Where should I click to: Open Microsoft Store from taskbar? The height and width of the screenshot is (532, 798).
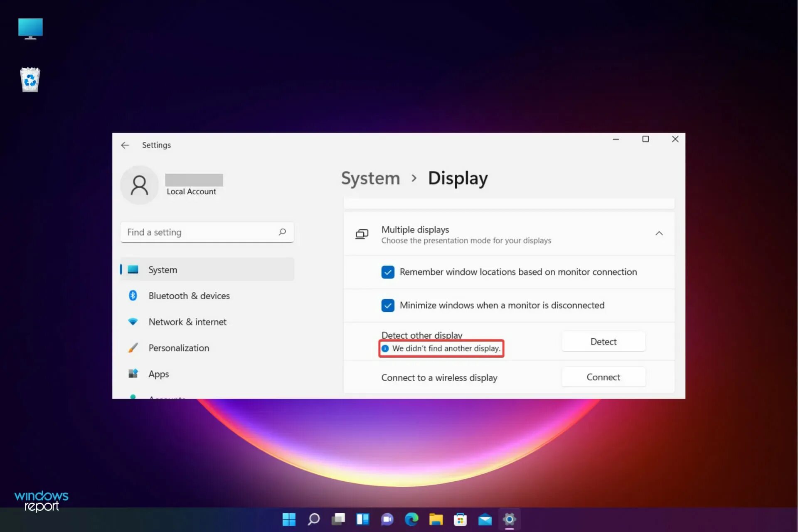coord(461,519)
